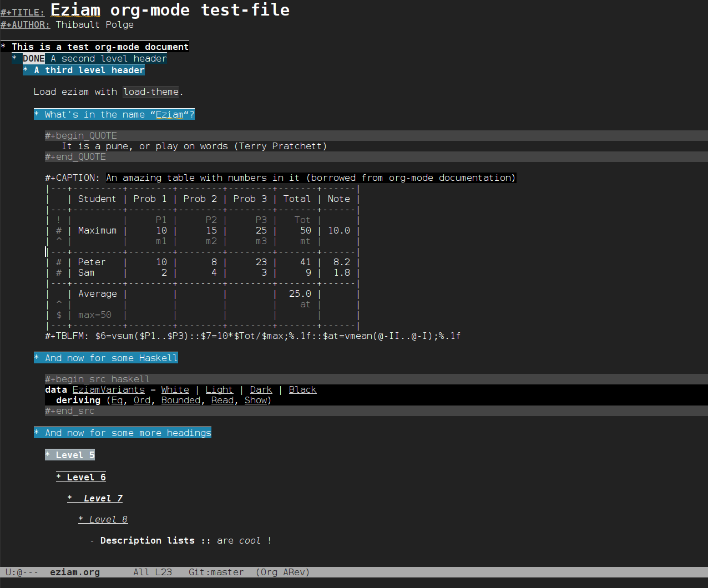Select heading "What's in the name Eziam?"

(114, 114)
